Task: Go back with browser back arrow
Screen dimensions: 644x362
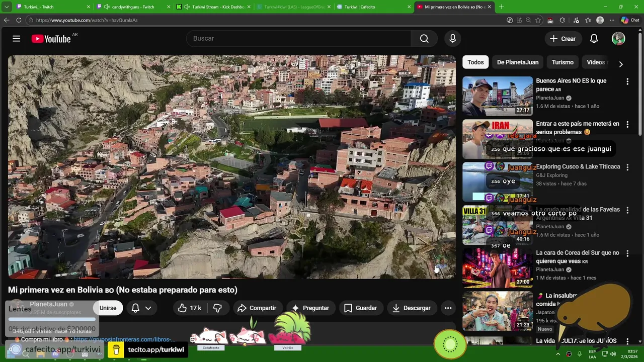Action: 7,20
